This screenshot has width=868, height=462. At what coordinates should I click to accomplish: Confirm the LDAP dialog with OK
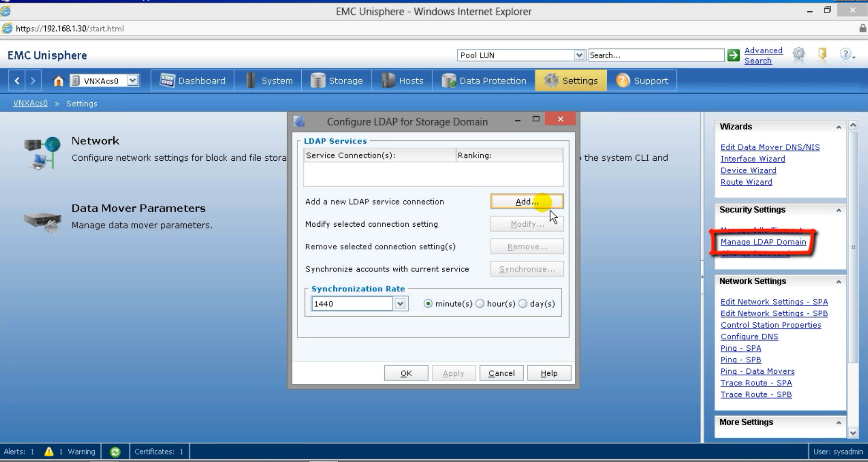pos(406,373)
